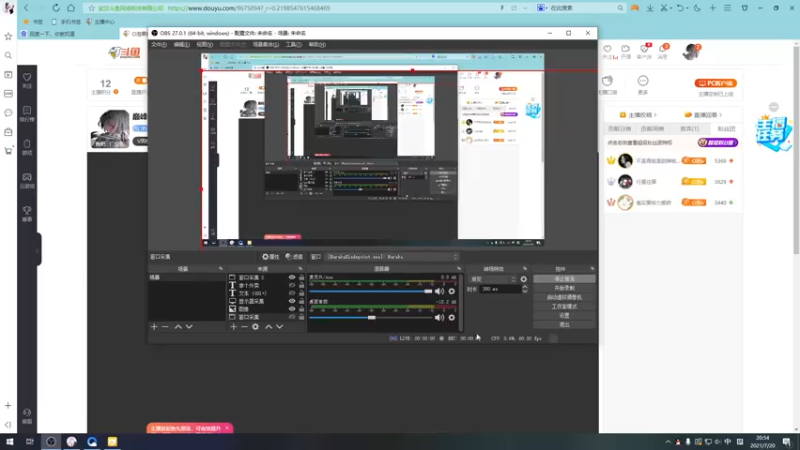Open microphone/Aux audio settings gear
800x450 pixels.
tap(452, 291)
